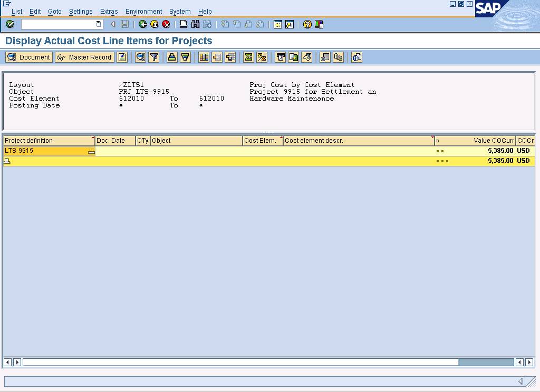The width and height of the screenshot is (540, 392).
Task: Click the Object column header
Action: pos(196,141)
